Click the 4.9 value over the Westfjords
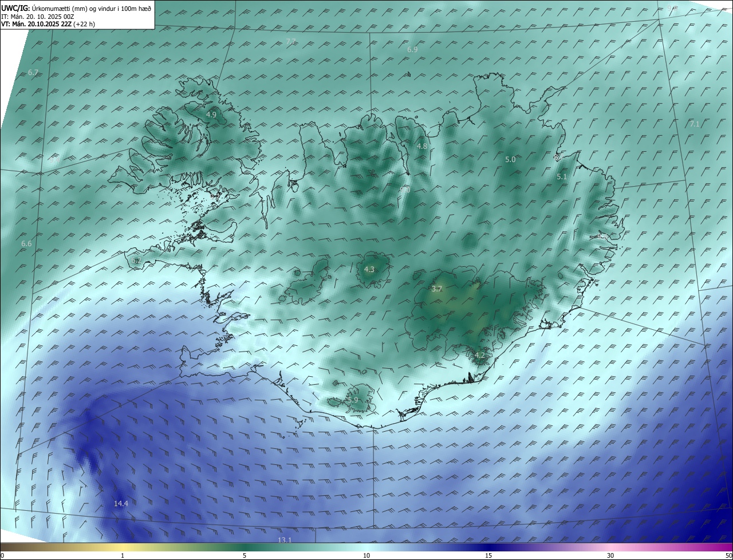Viewport: 733px width, 560px height. pyautogui.click(x=211, y=115)
